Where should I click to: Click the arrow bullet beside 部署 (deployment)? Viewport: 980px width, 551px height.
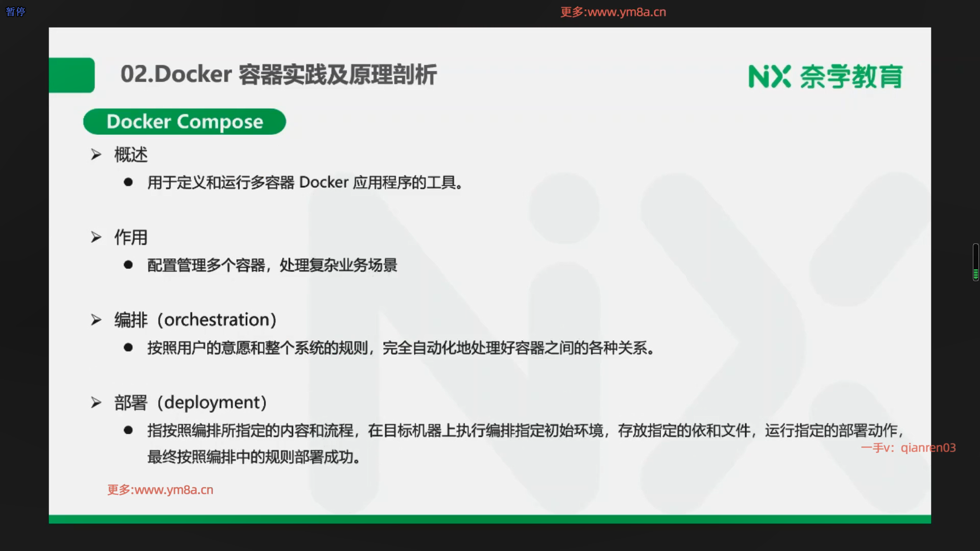pyautogui.click(x=96, y=403)
